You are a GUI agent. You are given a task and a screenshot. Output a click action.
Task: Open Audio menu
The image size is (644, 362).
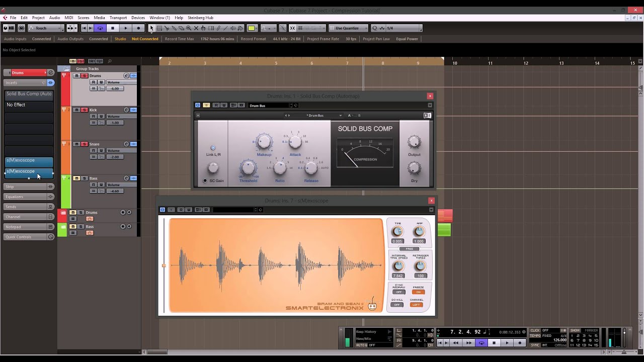54,18
